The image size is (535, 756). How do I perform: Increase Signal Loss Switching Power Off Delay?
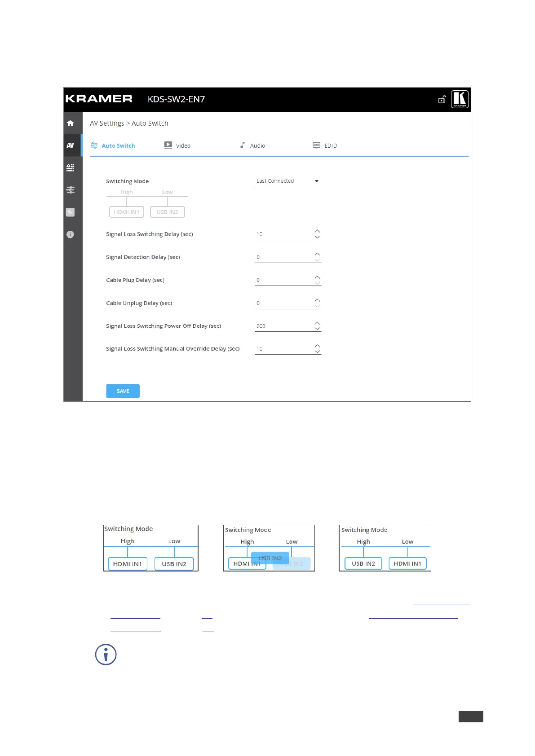317,323
